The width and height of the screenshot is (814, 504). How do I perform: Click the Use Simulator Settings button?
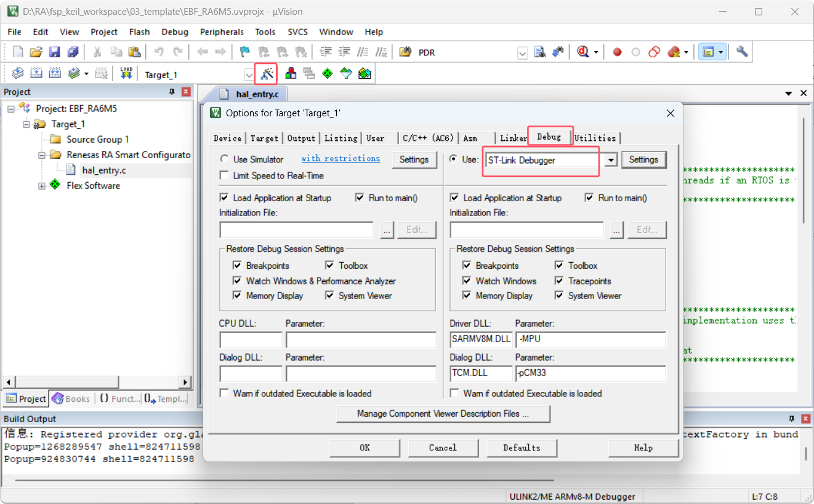[x=414, y=159]
